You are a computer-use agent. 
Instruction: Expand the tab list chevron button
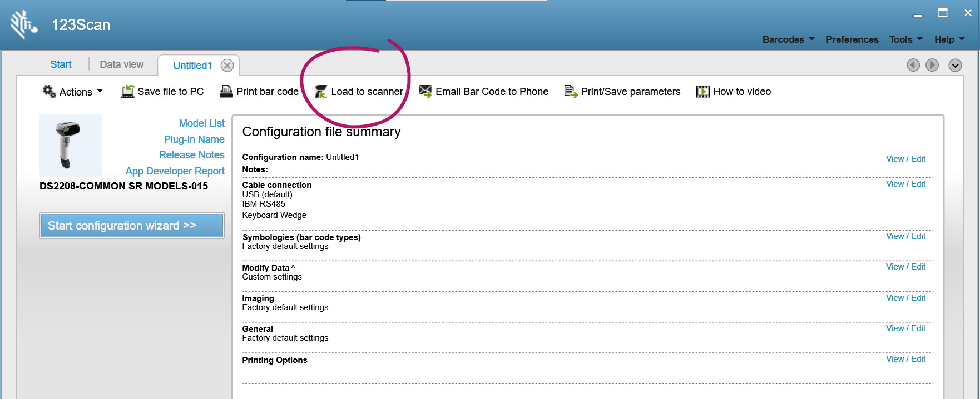955,66
